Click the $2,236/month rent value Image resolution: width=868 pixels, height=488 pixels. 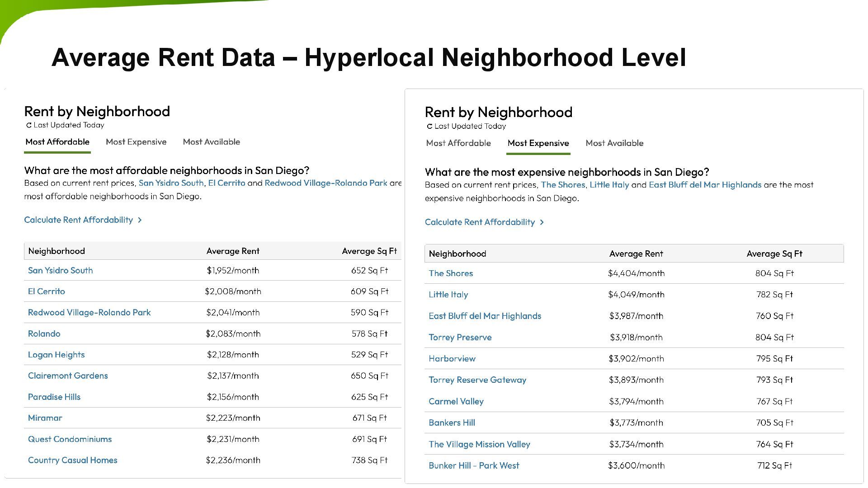[233, 460]
